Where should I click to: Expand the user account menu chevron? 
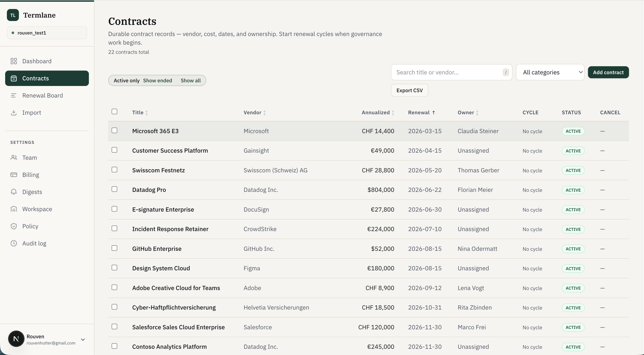click(83, 340)
